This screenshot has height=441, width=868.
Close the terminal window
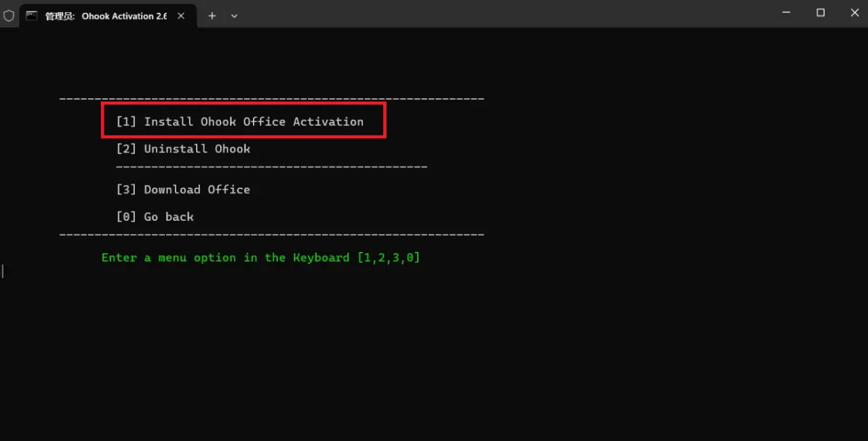pyautogui.click(x=854, y=13)
